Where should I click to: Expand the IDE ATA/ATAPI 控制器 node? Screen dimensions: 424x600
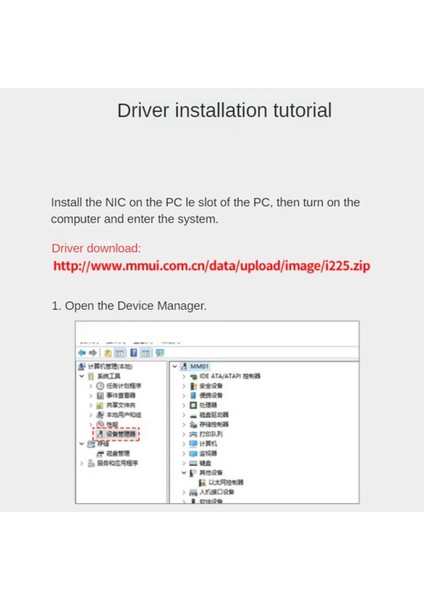coord(184,376)
